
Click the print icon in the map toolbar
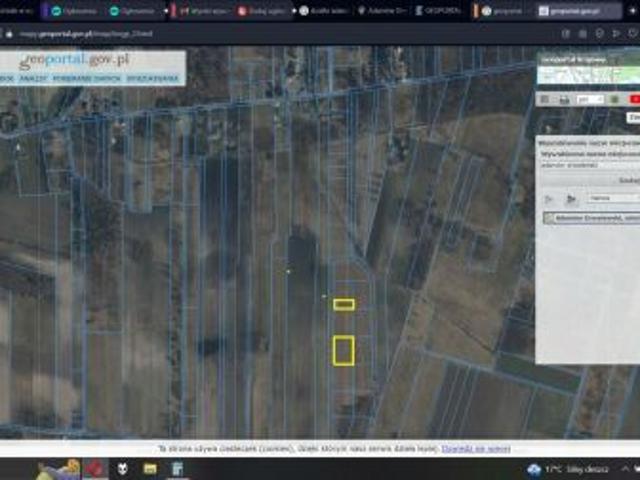tap(565, 99)
